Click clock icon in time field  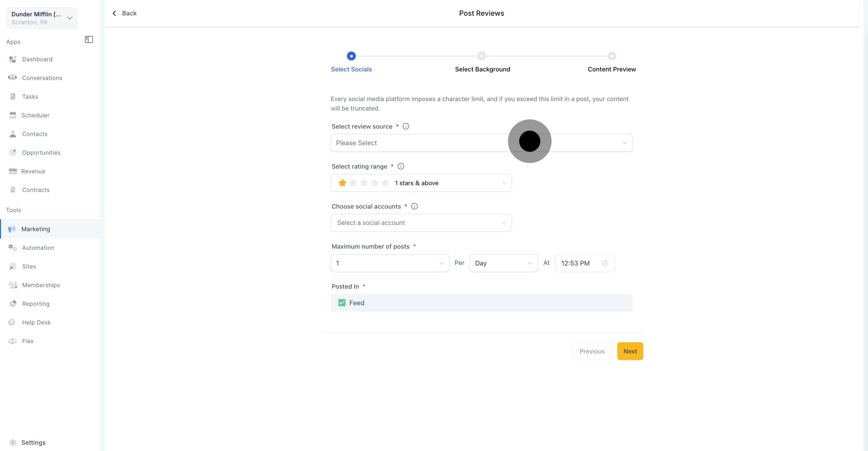(x=605, y=263)
